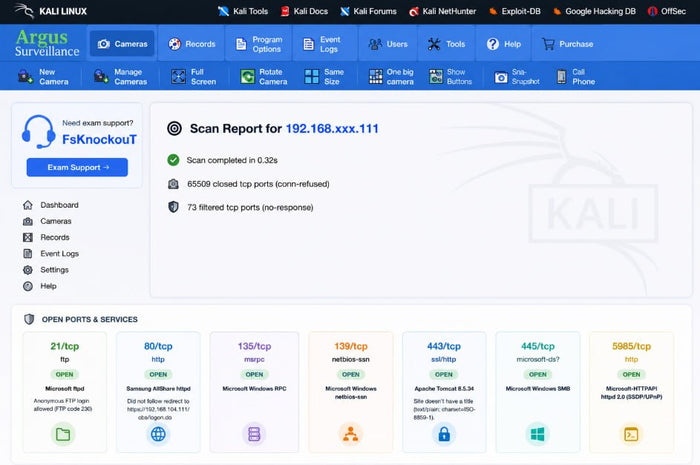Image resolution: width=700 pixels, height=465 pixels.
Task: Open Cameras in the sidebar
Action: 47,221
